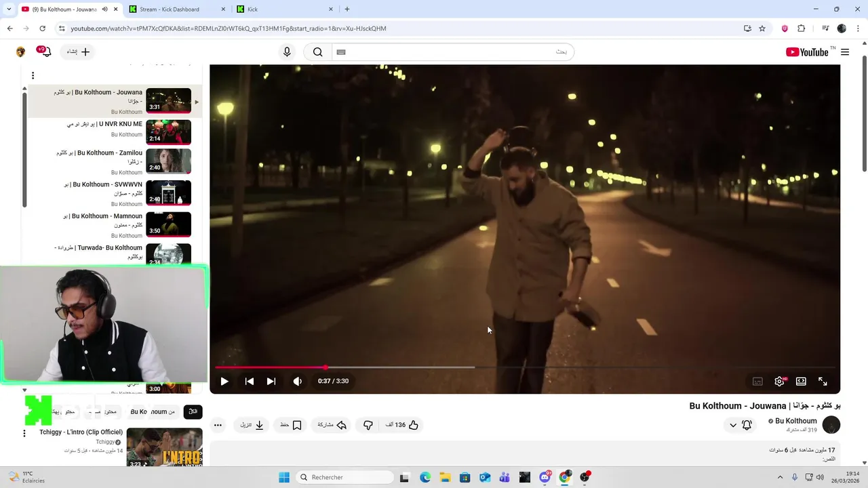868x488 pixels.
Task: Select U NVR KNU ME playlist item
Action: pos(115,131)
